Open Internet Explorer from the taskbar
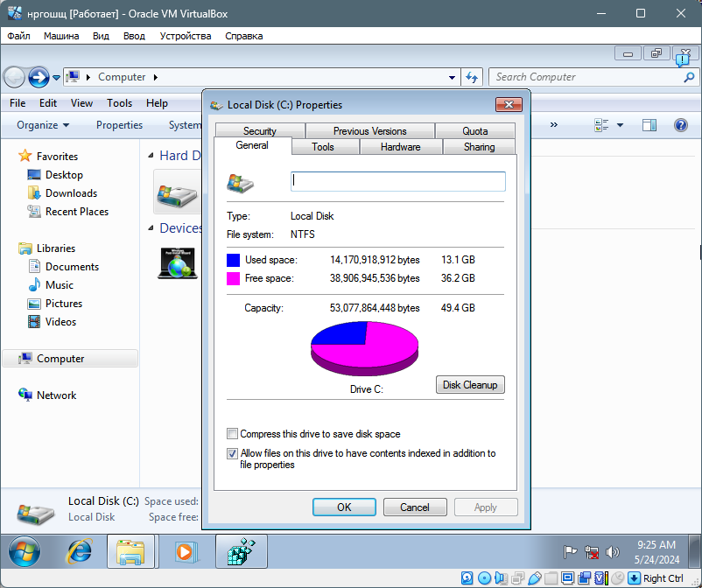This screenshot has height=588, width=702. (x=80, y=551)
